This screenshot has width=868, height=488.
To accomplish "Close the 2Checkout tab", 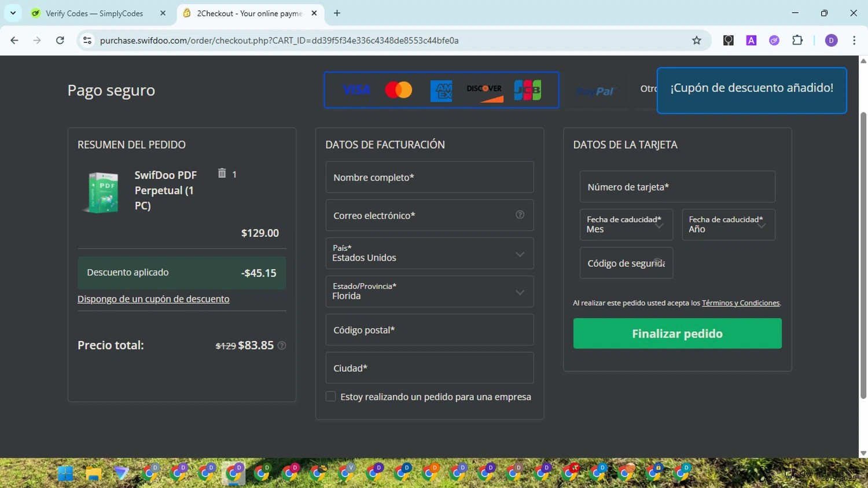I will [314, 13].
